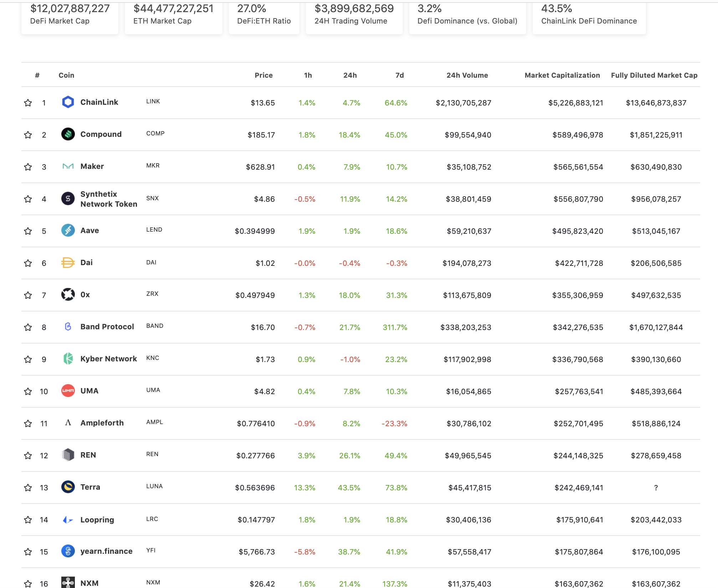Star REN as a favorite
718x588 pixels.
click(28, 456)
